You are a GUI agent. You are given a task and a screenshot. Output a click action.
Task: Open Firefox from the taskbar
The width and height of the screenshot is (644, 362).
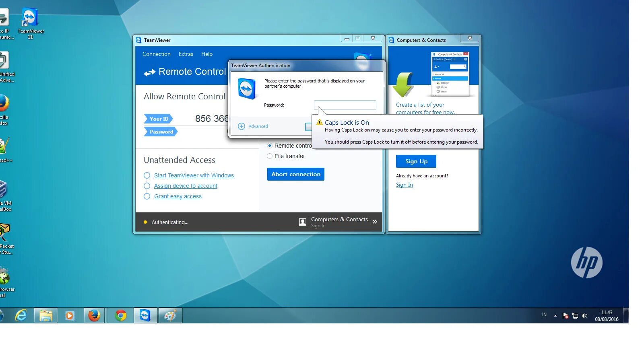94,315
